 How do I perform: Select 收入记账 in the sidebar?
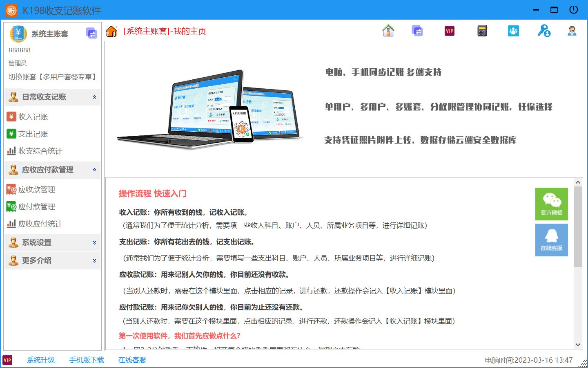[28, 117]
